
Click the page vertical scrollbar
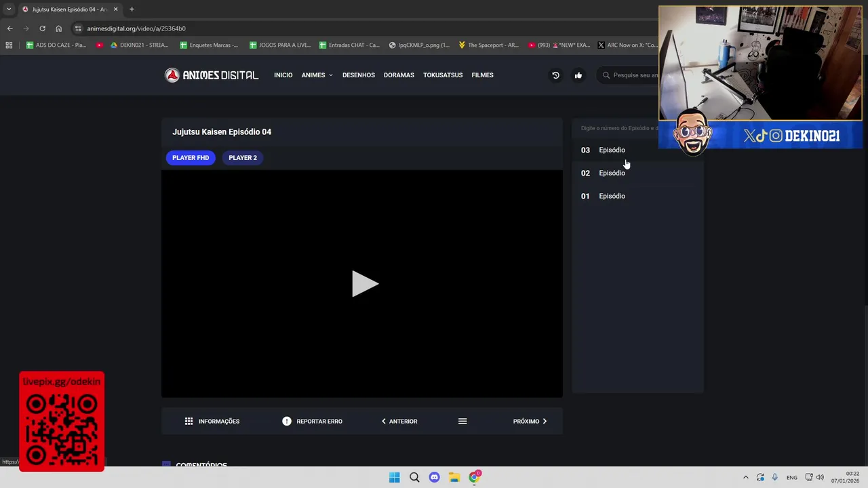(x=865, y=261)
